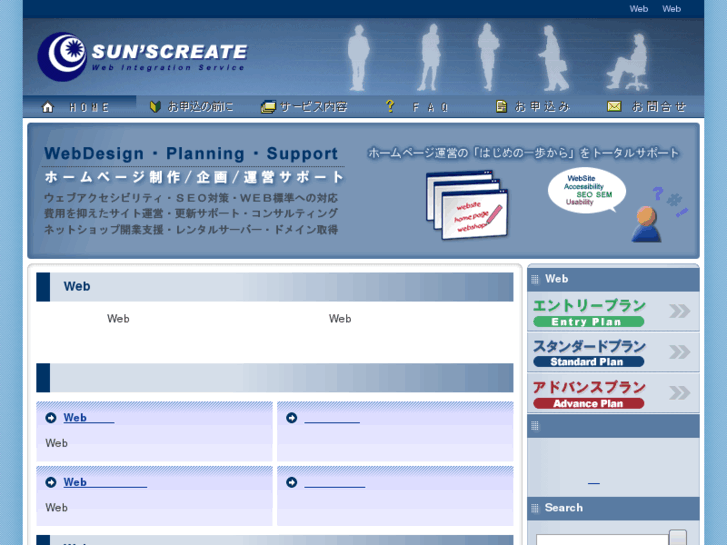Click the envelope icon beside お問合せ
Screen dimensions: 727x545
tap(614, 107)
